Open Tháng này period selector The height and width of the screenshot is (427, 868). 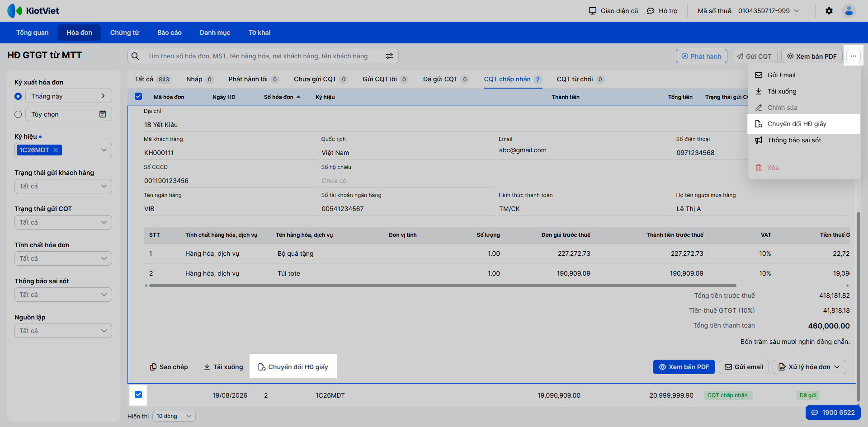tap(69, 96)
